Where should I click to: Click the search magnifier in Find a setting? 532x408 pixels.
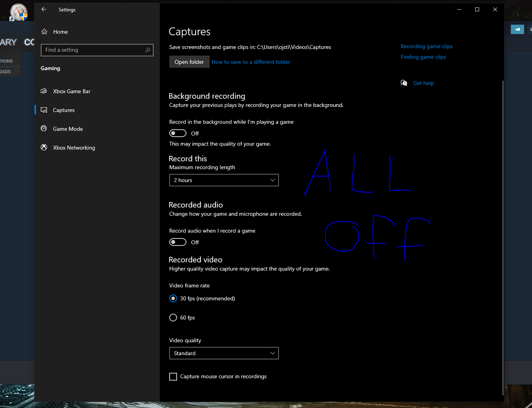(x=148, y=50)
